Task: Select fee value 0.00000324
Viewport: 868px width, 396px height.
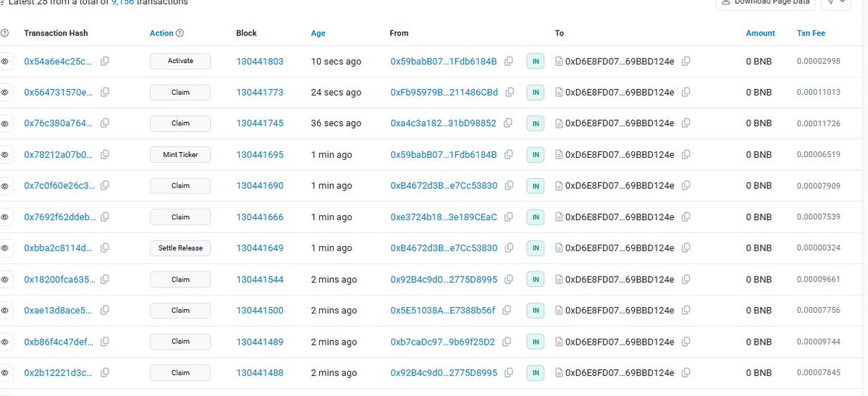Action: click(818, 248)
